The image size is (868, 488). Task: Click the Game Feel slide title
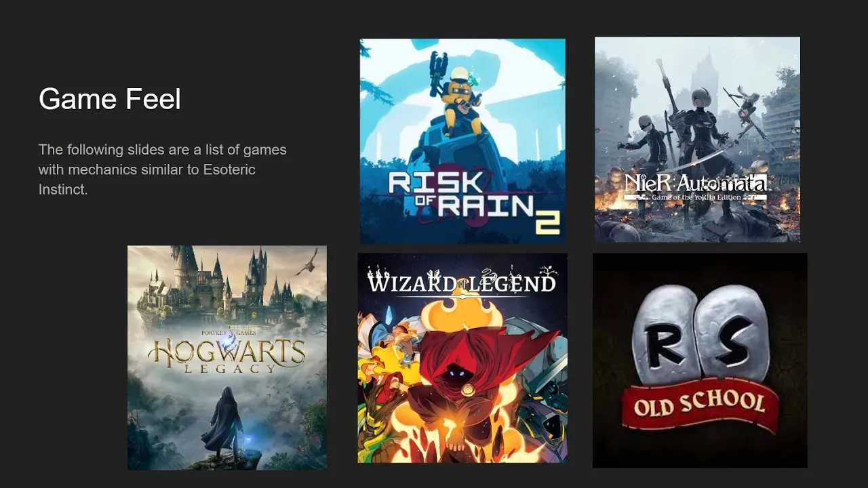(x=110, y=99)
